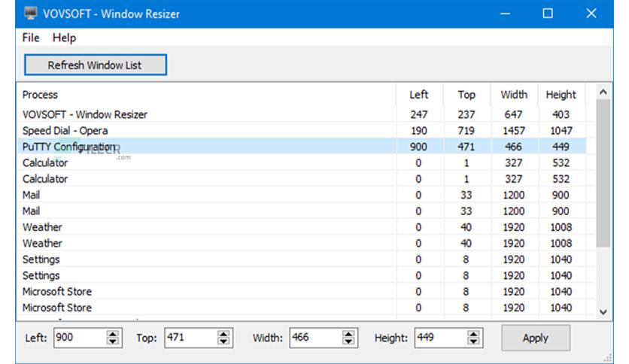Screen dimensions: 629x364
Task: Decrease the Width value with down arrow
Action: 349,342
